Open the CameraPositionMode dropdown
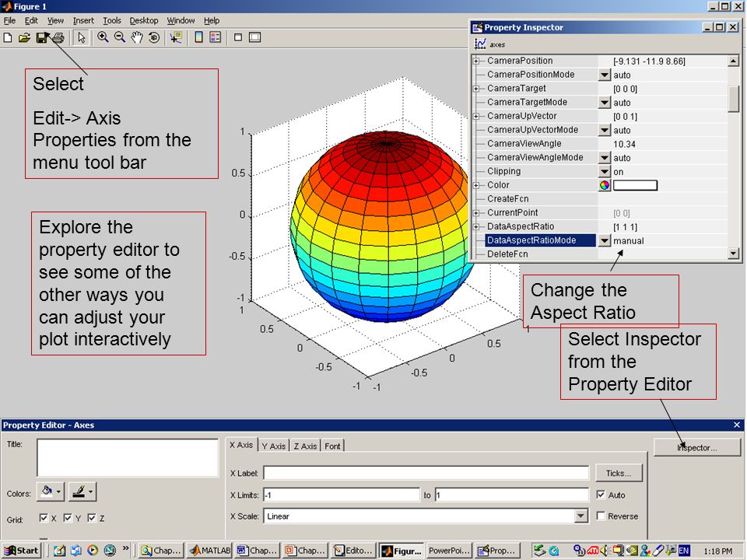This screenshot has width=747, height=560. click(605, 75)
